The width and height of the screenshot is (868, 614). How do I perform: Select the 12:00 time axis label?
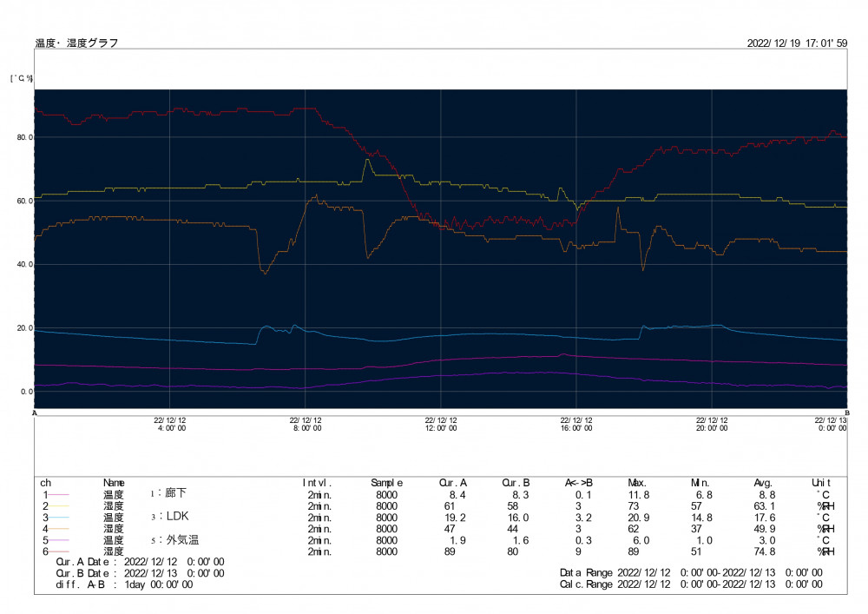click(x=441, y=424)
